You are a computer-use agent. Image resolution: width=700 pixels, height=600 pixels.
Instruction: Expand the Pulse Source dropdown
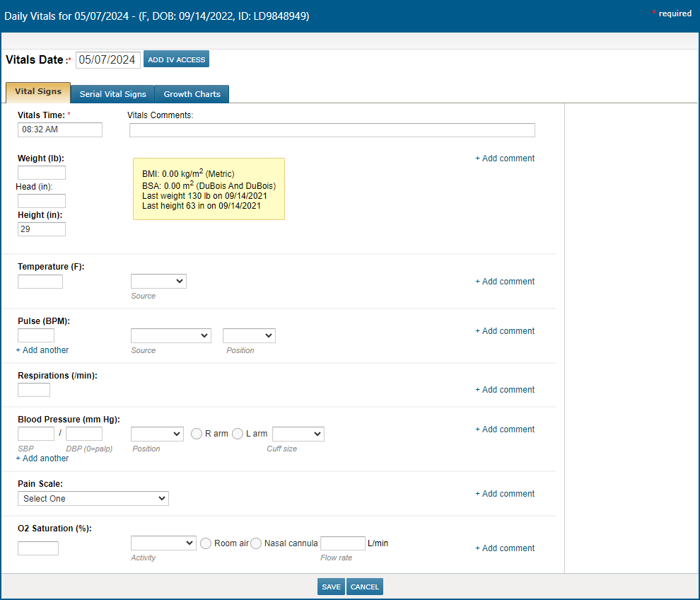(x=170, y=335)
